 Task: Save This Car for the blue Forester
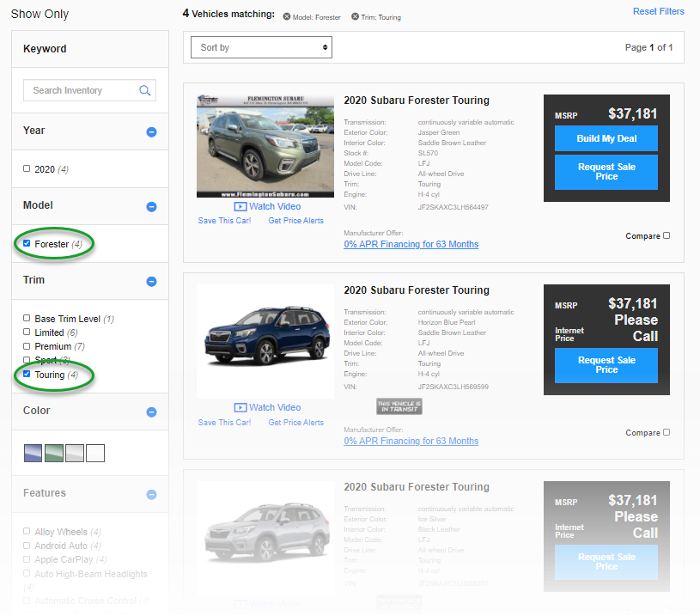point(224,423)
